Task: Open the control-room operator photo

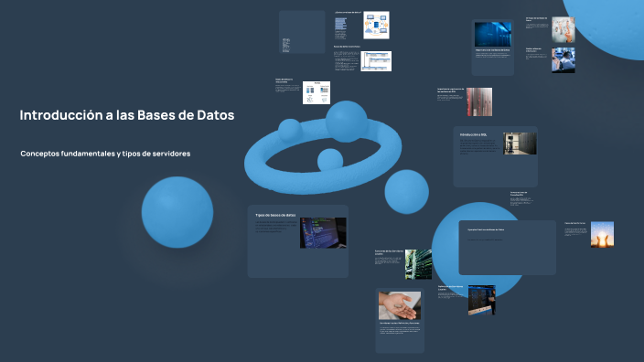Action: [563, 60]
